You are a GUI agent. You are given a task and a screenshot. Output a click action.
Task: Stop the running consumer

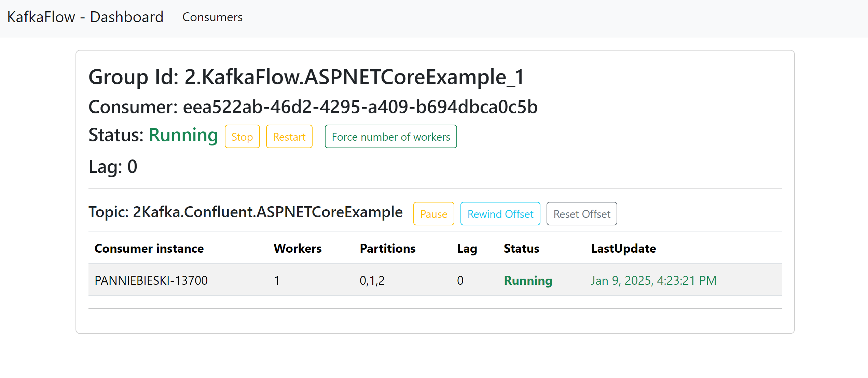pos(242,137)
